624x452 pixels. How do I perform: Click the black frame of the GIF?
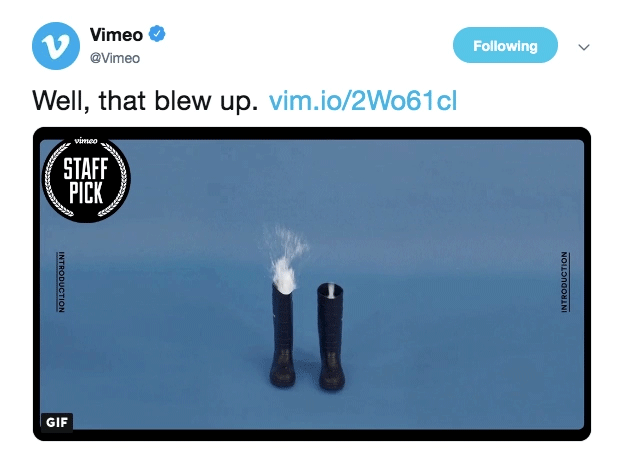tap(312, 133)
